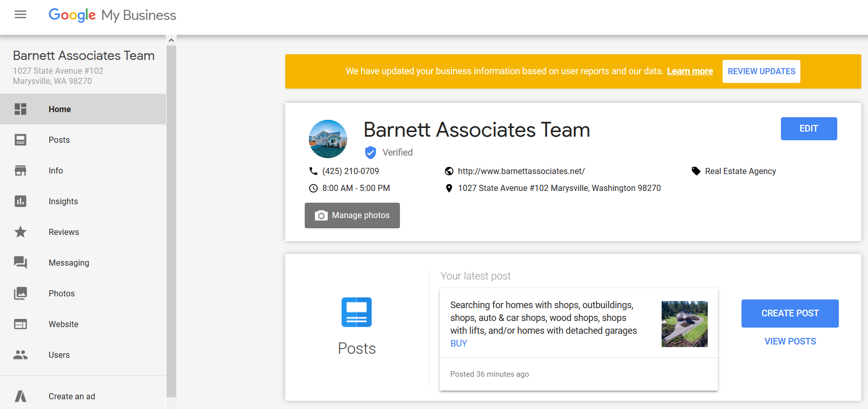The image size is (868, 409).
Task: Click the Barnett Associates Team sidebar heading
Action: (x=83, y=55)
